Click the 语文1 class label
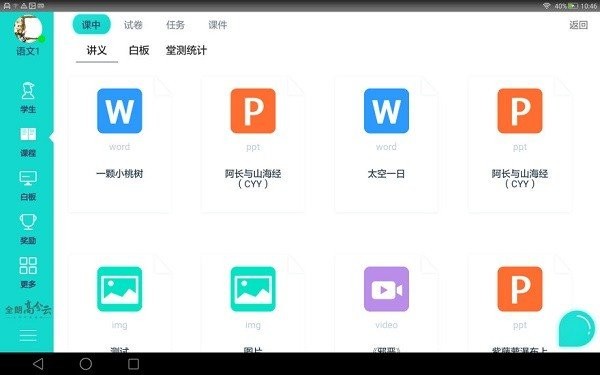This screenshot has width=600, height=375. (28, 51)
